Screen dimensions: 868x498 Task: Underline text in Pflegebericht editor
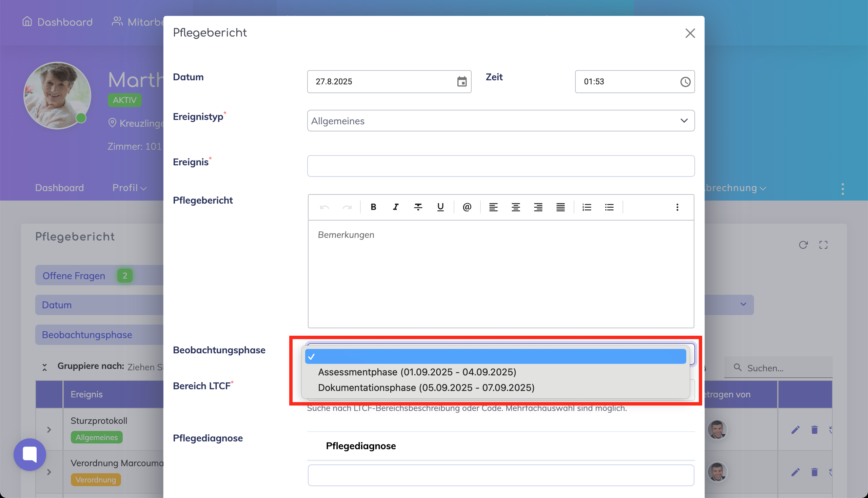(440, 207)
